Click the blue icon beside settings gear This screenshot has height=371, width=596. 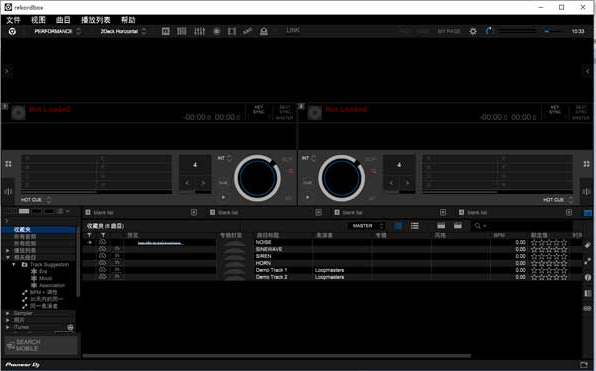click(488, 30)
